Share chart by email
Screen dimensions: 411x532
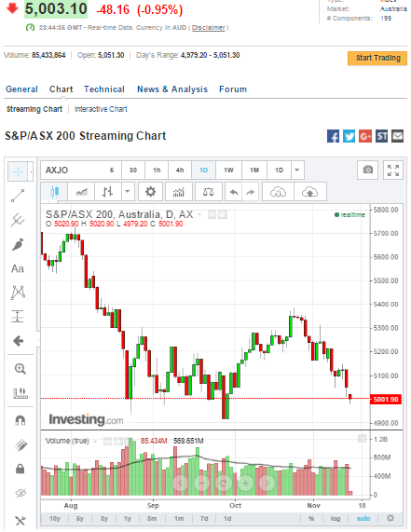coord(398,136)
